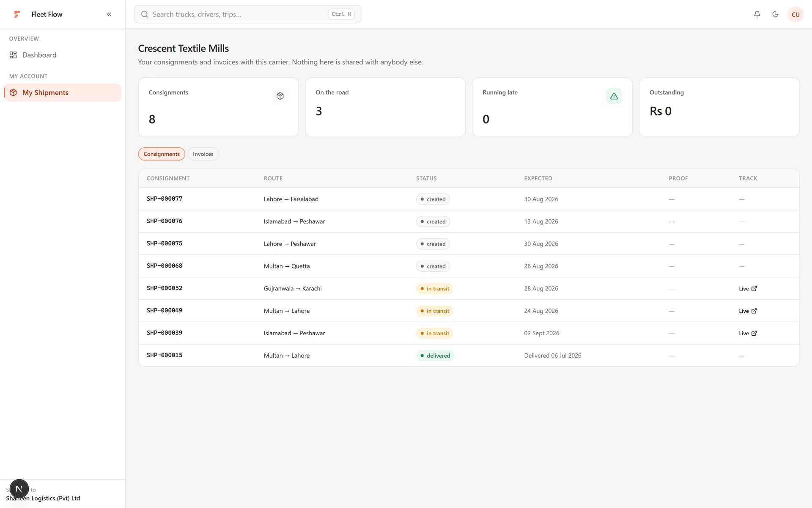Open the notifications bell

(757, 14)
